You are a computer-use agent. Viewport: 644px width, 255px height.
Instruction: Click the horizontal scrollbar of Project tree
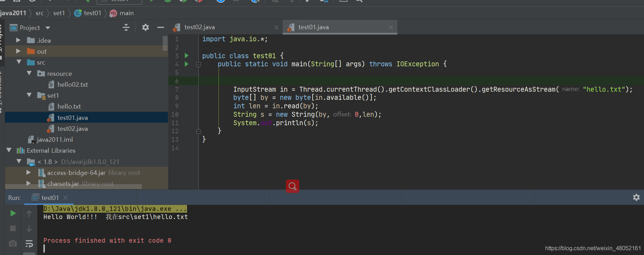click(73, 186)
